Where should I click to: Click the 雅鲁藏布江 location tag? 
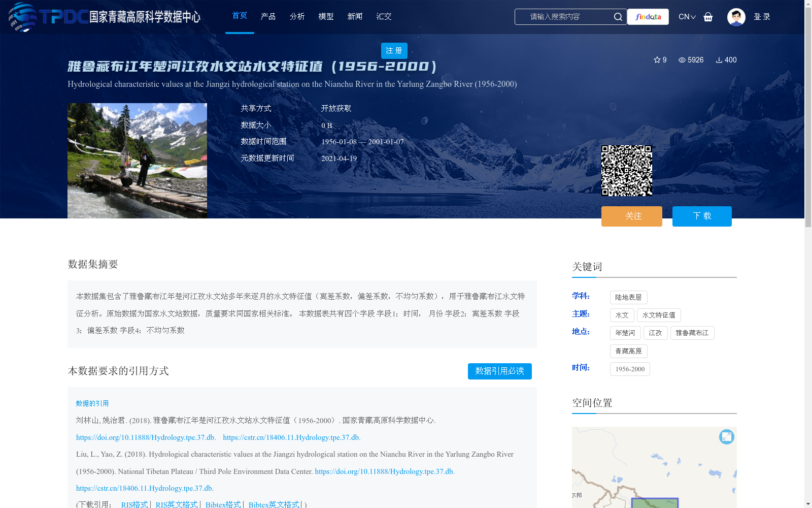[x=692, y=333]
